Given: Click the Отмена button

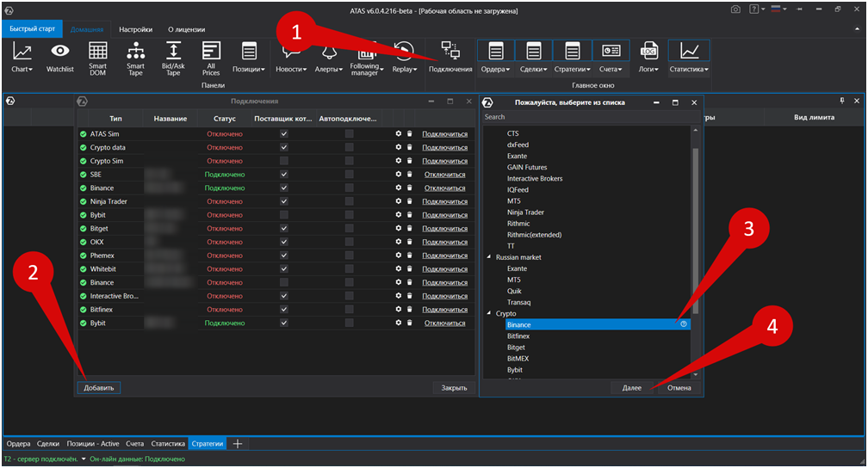Looking at the screenshot, I should 679,388.
